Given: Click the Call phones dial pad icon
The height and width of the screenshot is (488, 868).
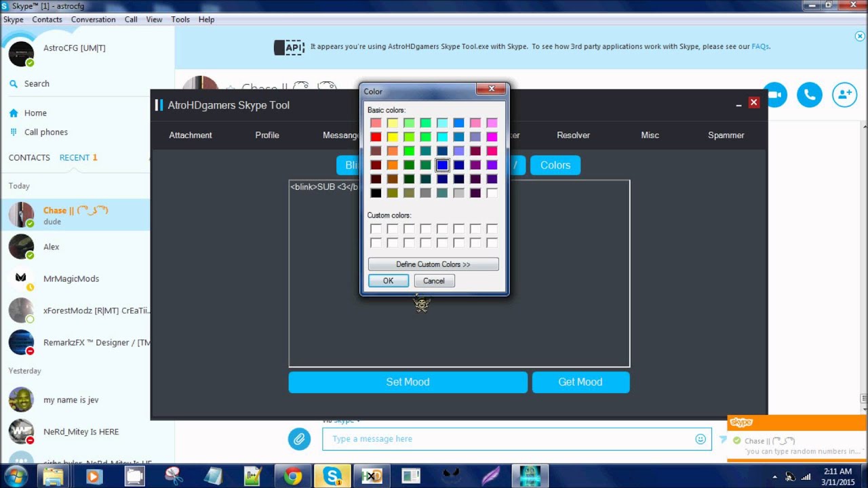Looking at the screenshot, I should 14,132.
